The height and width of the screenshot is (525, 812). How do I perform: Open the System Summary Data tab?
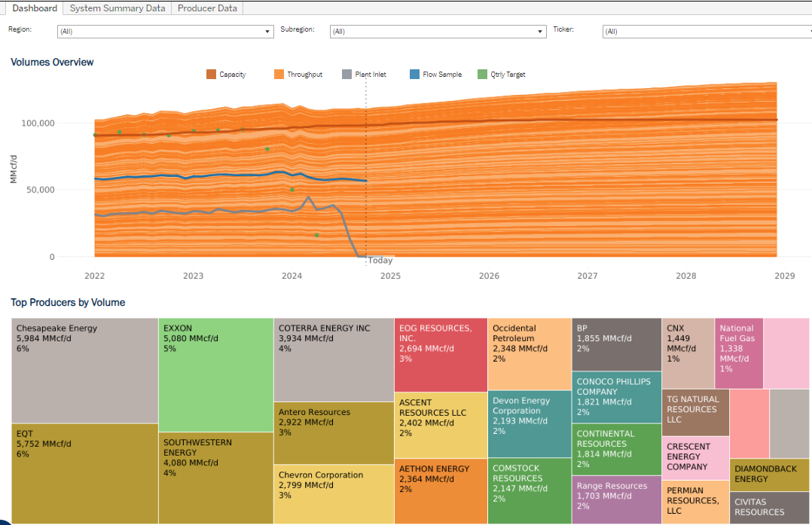point(118,8)
